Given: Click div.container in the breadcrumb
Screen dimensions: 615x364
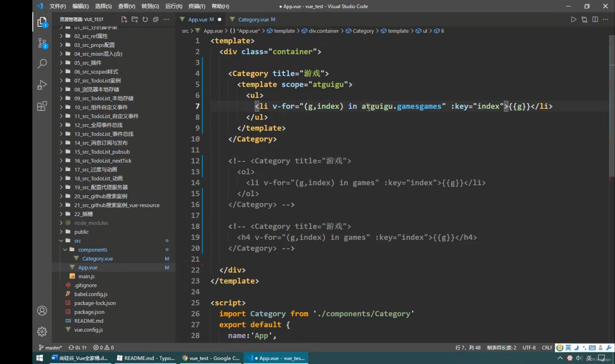Looking at the screenshot, I should pos(321,31).
